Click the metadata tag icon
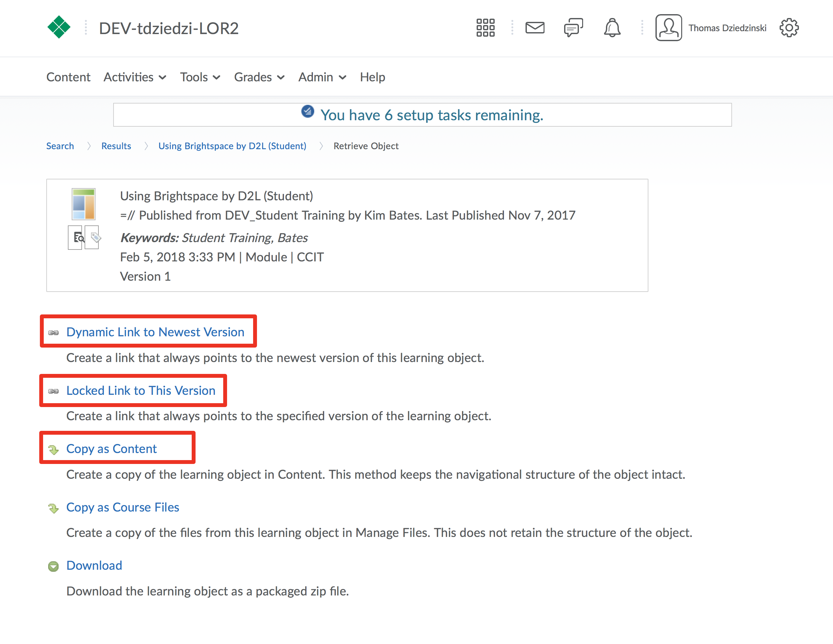 pos(93,238)
